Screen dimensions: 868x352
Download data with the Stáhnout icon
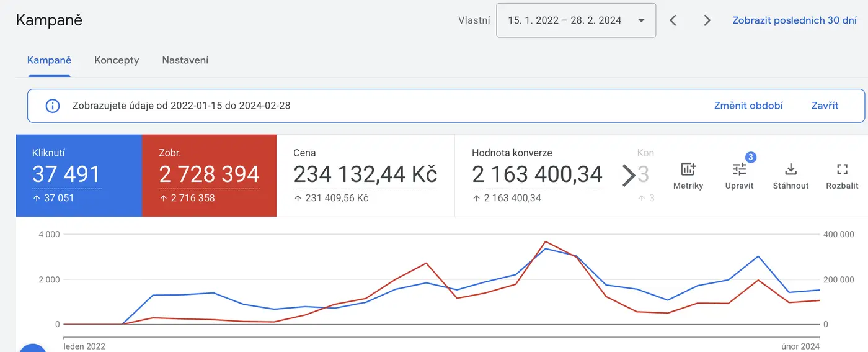click(790, 169)
